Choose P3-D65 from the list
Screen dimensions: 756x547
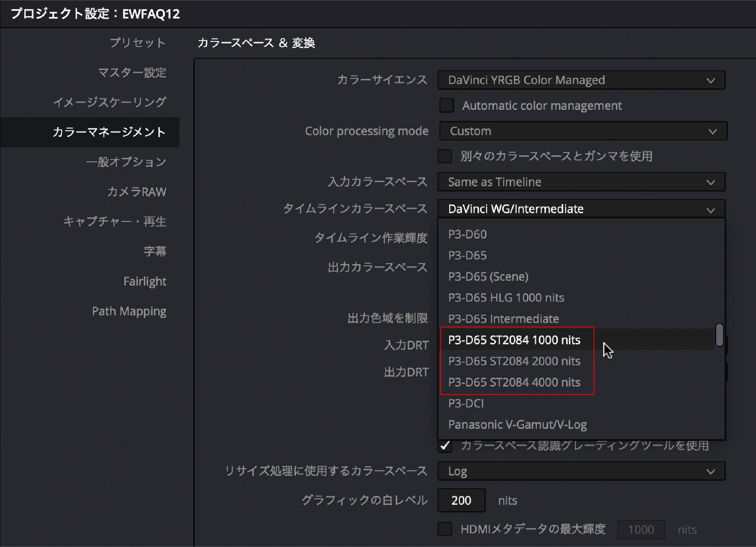point(576,255)
